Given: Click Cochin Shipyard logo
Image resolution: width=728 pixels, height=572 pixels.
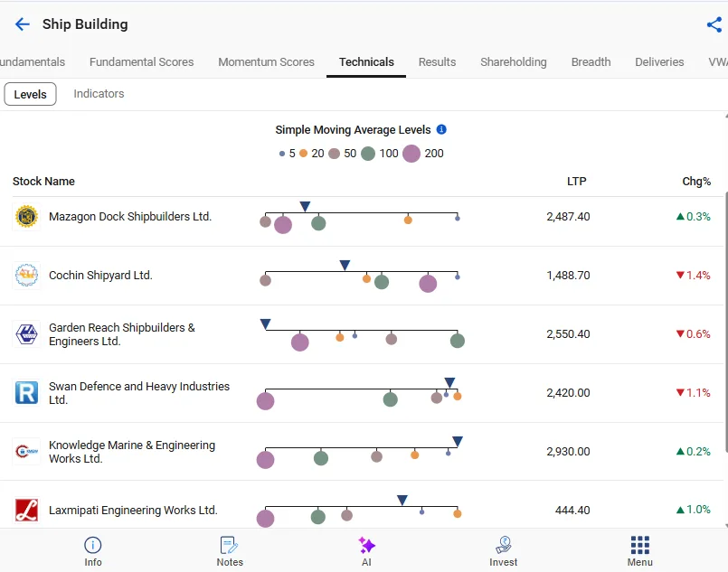Looking at the screenshot, I should pyautogui.click(x=26, y=276).
